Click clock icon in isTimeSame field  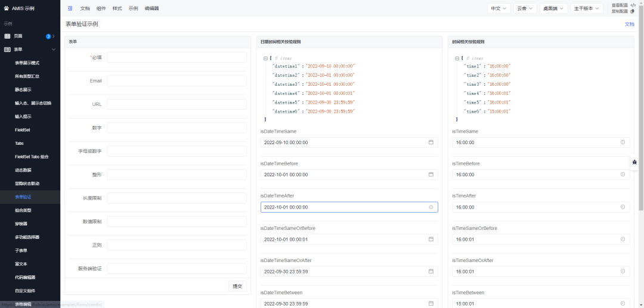[623, 142]
